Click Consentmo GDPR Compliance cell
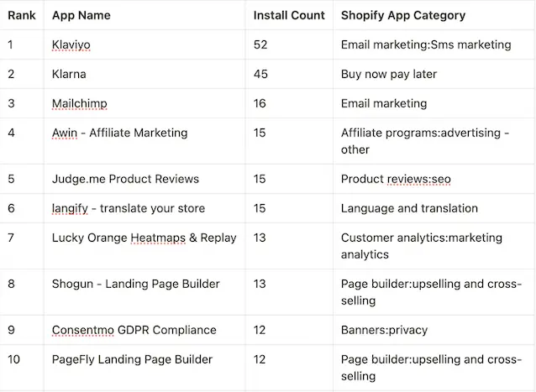The height and width of the screenshot is (392, 536). click(145, 330)
